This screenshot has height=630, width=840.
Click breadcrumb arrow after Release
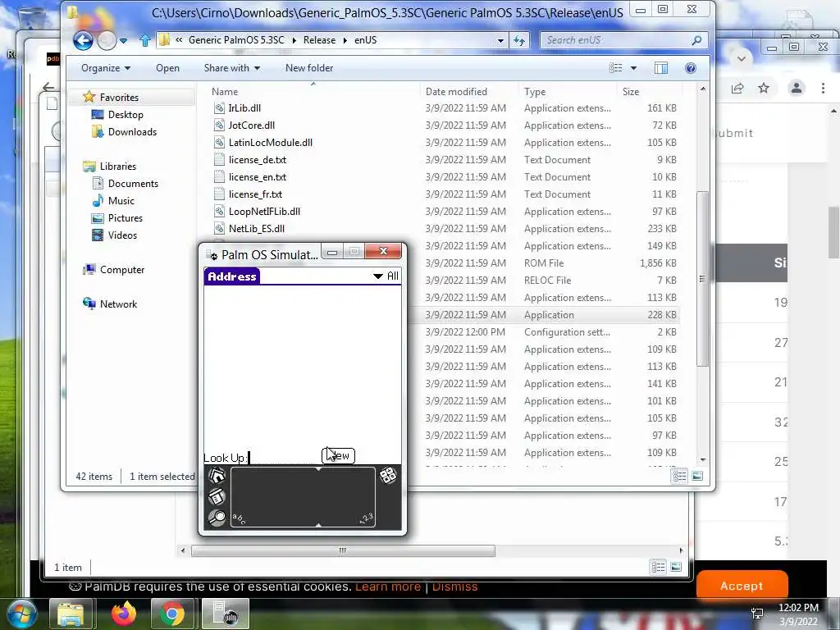pyautogui.click(x=345, y=40)
